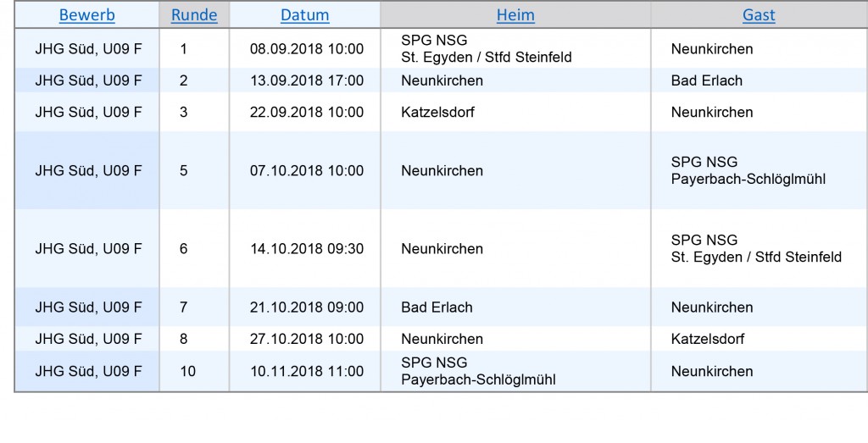Select round 5 date 07.10.2018 10:00
The height and width of the screenshot is (443, 868).
(307, 170)
